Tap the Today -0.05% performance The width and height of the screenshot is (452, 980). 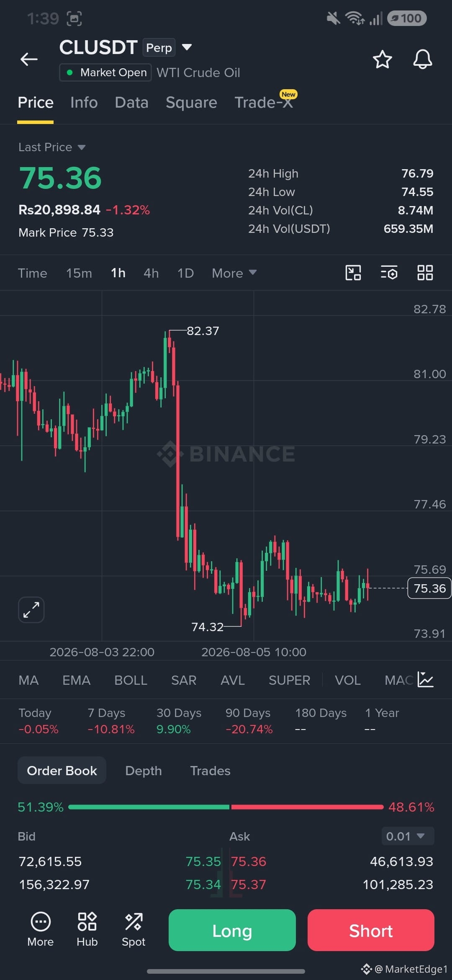coord(39,721)
